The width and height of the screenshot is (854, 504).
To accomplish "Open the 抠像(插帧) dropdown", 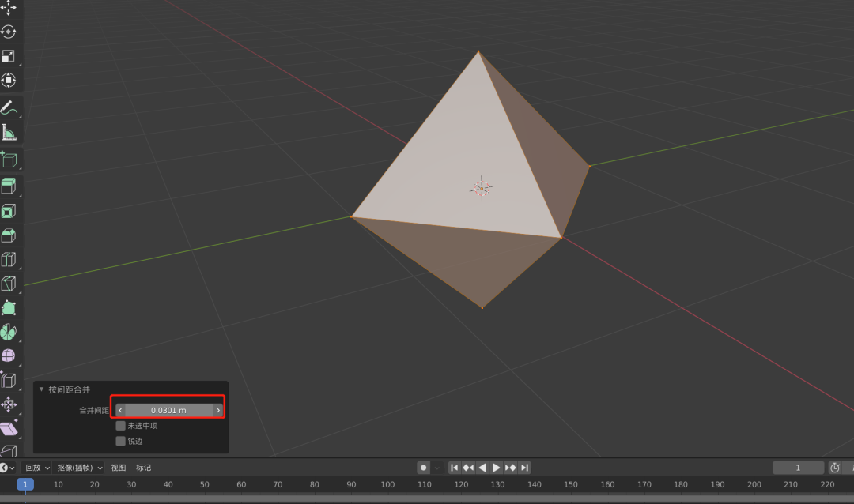I will [x=80, y=468].
